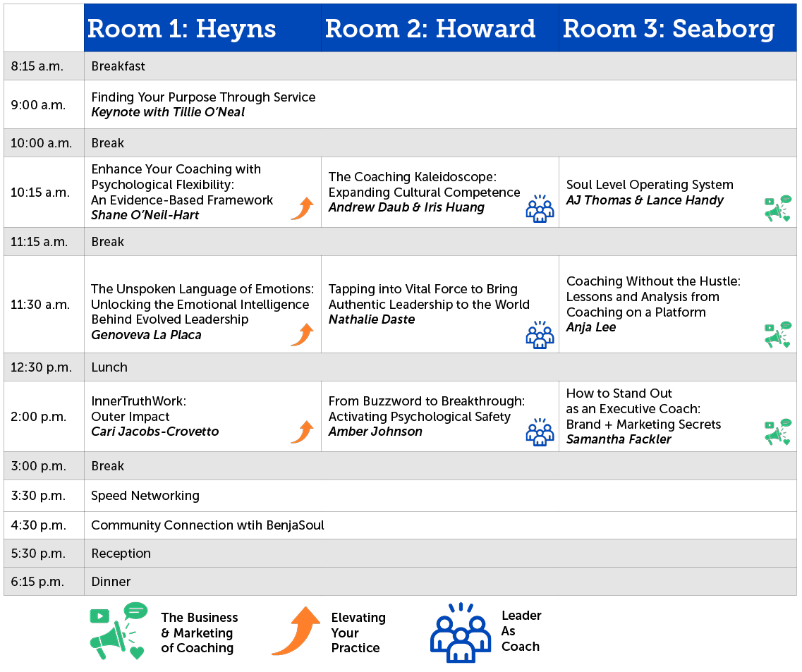
Task: Click the Community Connection with BenjaSoul entry
Action: point(207,525)
